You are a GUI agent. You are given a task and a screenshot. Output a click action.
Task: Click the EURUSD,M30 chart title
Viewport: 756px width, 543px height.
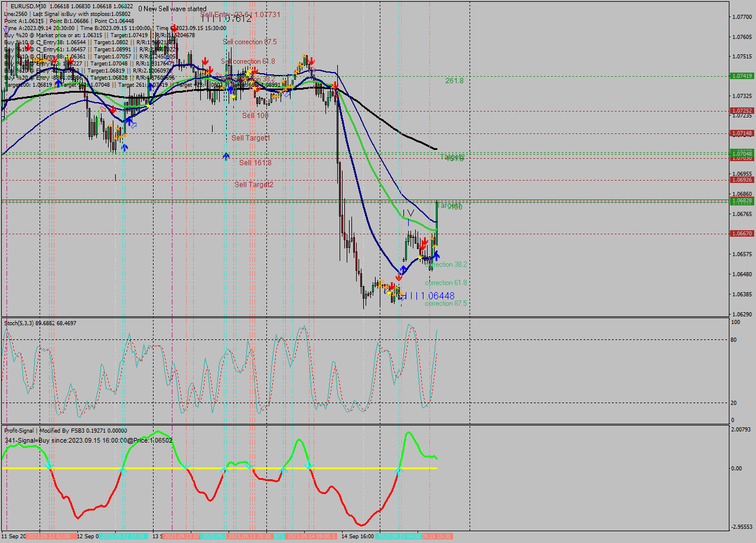(24, 8)
